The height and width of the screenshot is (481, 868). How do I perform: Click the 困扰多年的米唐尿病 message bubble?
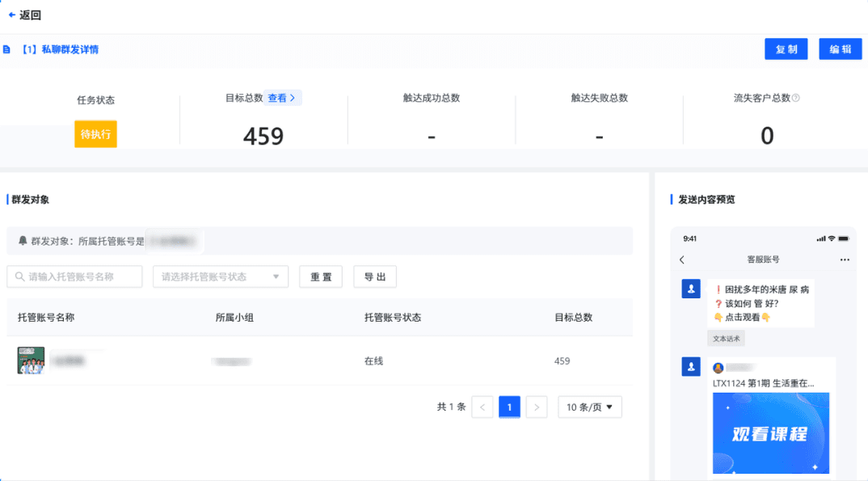click(x=761, y=303)
